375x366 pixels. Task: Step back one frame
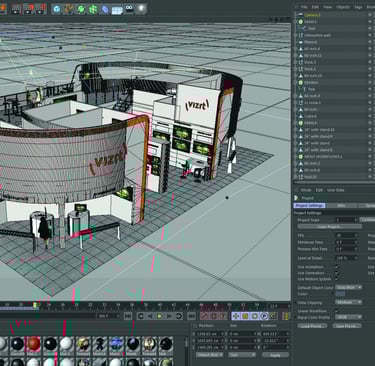pyautogui.click(x=150, y=316)
